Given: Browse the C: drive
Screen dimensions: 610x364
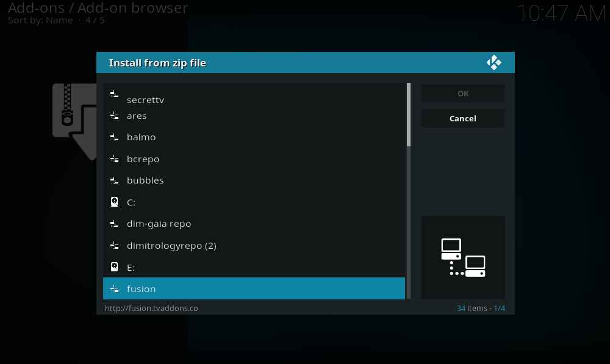Looking at the screenshot, I should pyautogui.click(x=254, y=202).
